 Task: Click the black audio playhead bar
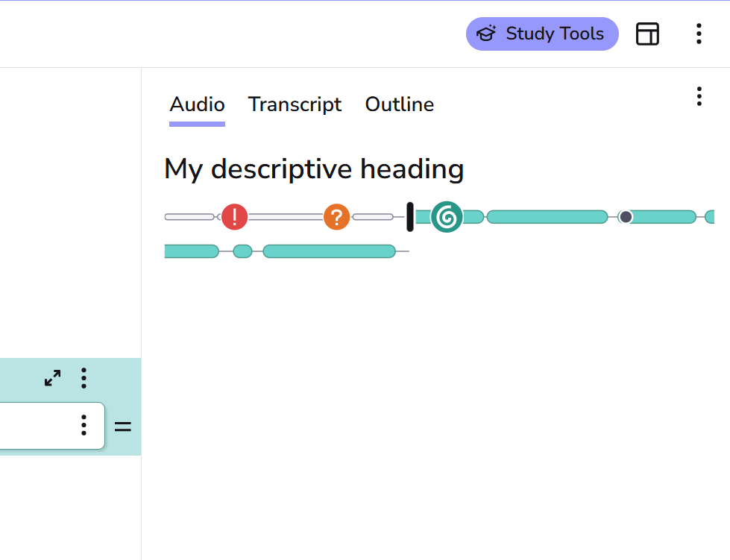click(410, 217)
